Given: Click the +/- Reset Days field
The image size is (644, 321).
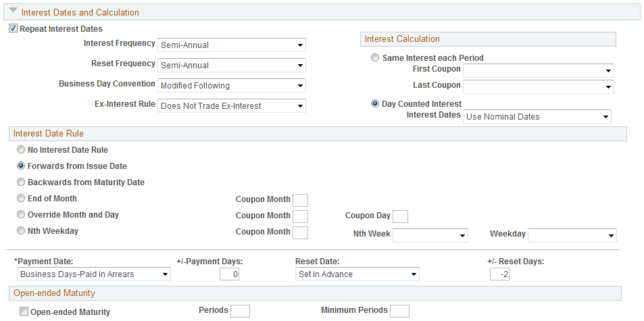Looking at the screenshot, I should 499,274.
